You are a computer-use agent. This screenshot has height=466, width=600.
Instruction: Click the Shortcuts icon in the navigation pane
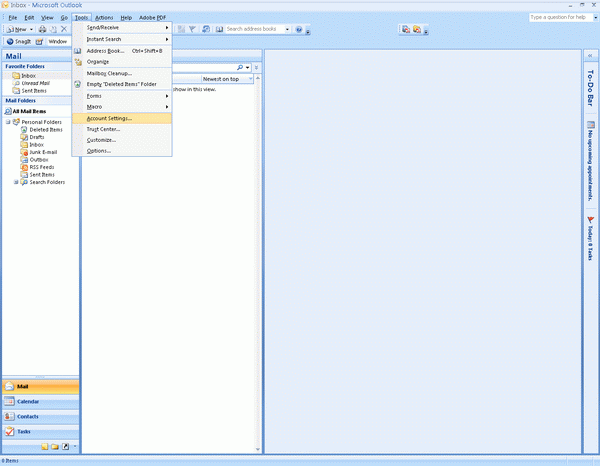(65, 446)
